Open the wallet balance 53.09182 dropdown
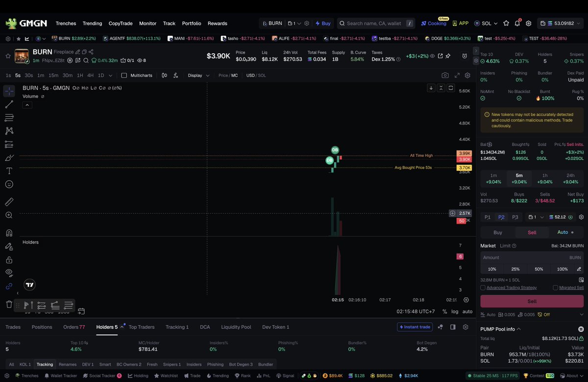 (x=561, y=23)
